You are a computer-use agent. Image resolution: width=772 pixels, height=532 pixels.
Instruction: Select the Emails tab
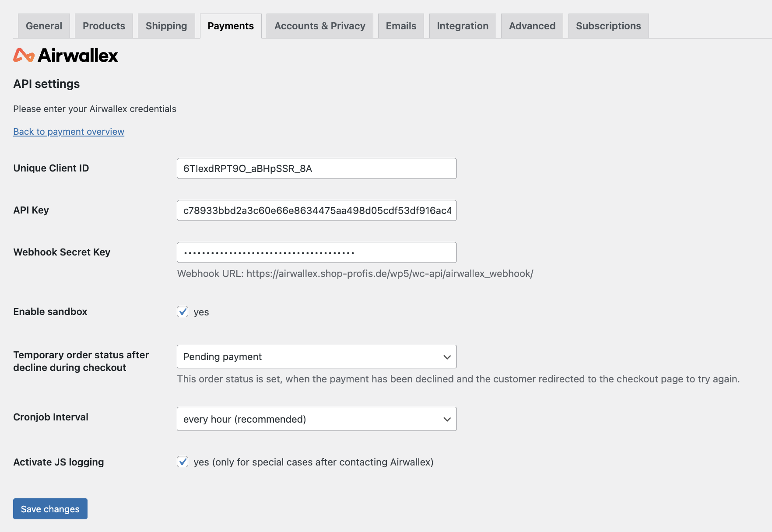click(400, 26)
